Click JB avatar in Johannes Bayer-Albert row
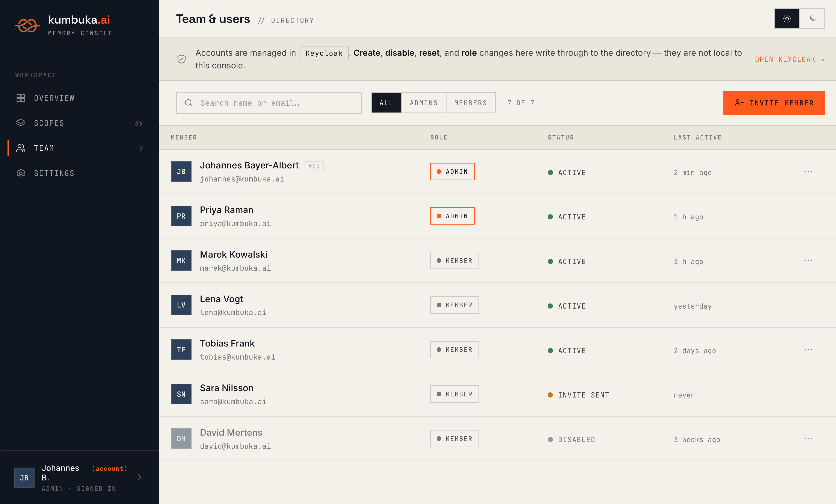Image resolution: width=836 pixels, height=504 pixels. click(181, 171)
